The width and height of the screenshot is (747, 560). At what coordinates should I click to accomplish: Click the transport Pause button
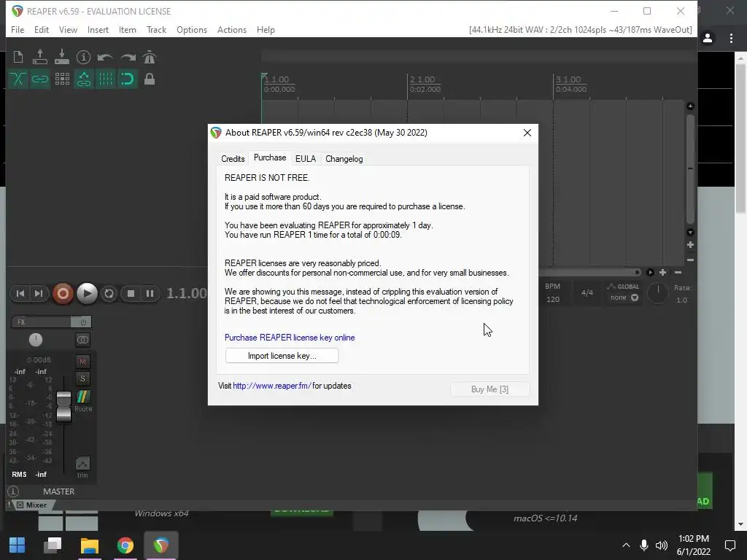click(150, 294)
